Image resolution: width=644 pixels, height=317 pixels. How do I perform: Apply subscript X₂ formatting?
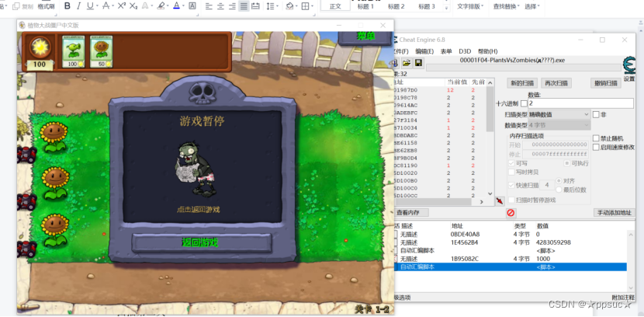[133, 6]
